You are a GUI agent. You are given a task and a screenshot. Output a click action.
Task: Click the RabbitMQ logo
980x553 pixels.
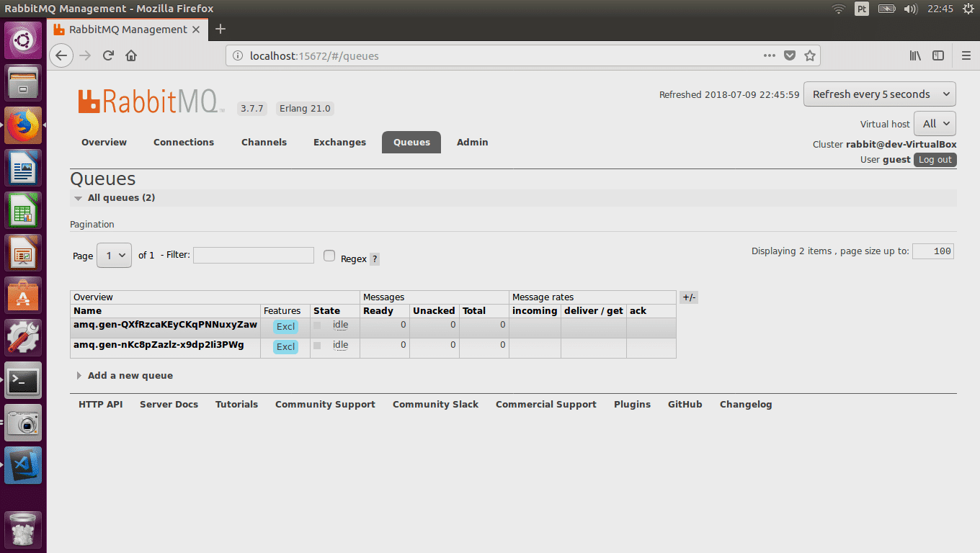(x=148, y=102)
